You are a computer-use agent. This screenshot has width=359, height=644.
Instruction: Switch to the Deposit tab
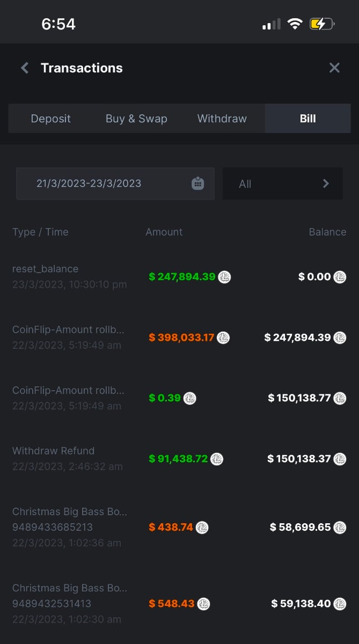50,119
